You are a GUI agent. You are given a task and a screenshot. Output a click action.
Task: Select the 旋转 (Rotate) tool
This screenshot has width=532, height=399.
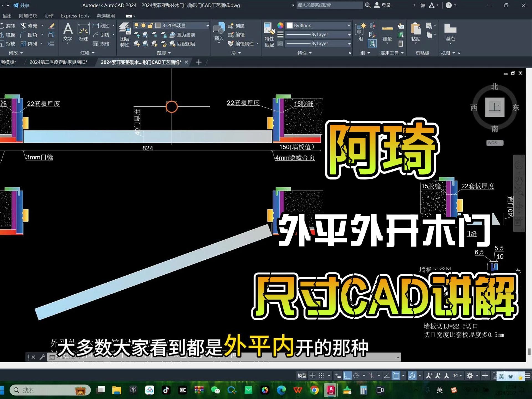pyautogui.click(x=8, y=26)
